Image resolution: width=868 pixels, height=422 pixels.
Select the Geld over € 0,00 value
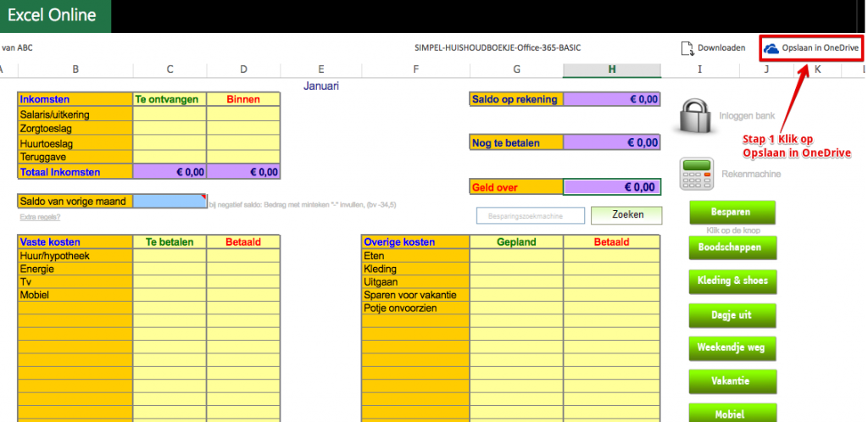pyautogui.click(x=612, y=187)
